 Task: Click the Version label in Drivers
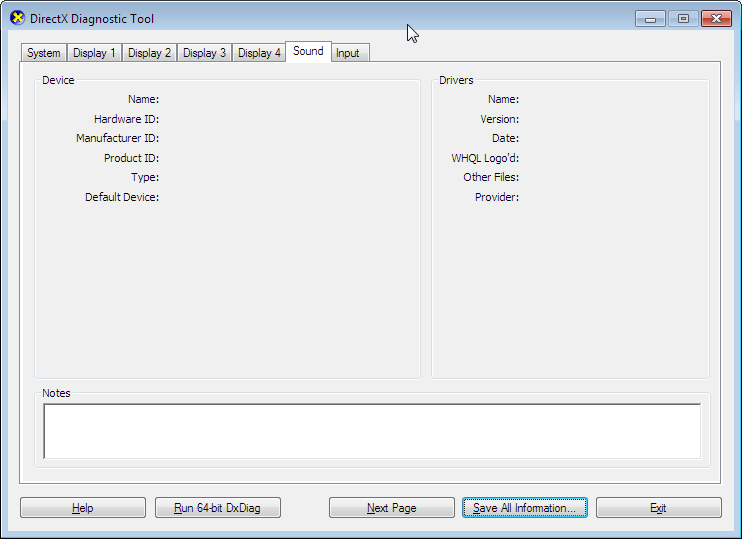[500, 119]
